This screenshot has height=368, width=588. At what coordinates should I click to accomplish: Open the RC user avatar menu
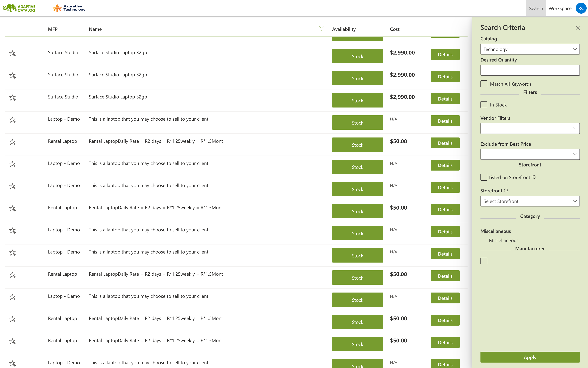[x=581, y=8]
